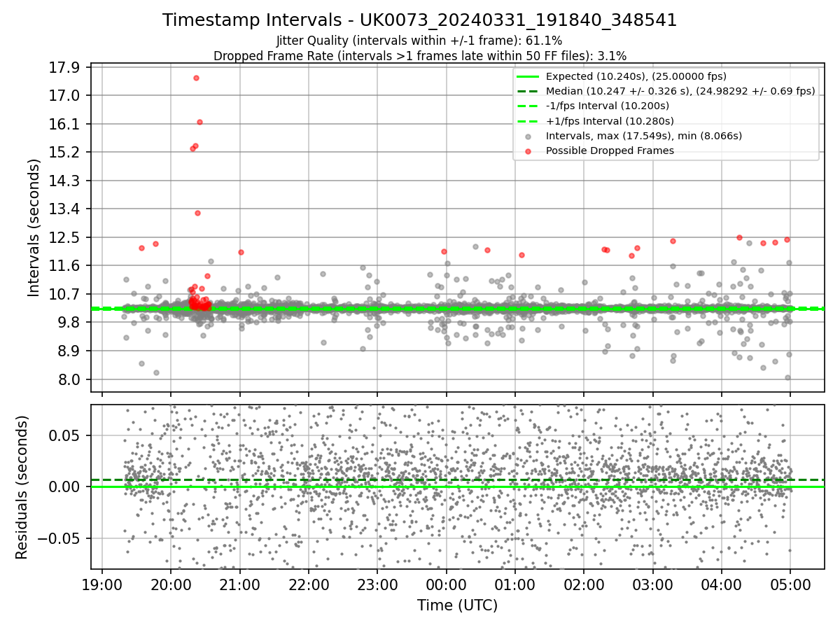Click the x-axis tick "21:00"
This screenshot has height=630, width=840.
coord(240,584)
